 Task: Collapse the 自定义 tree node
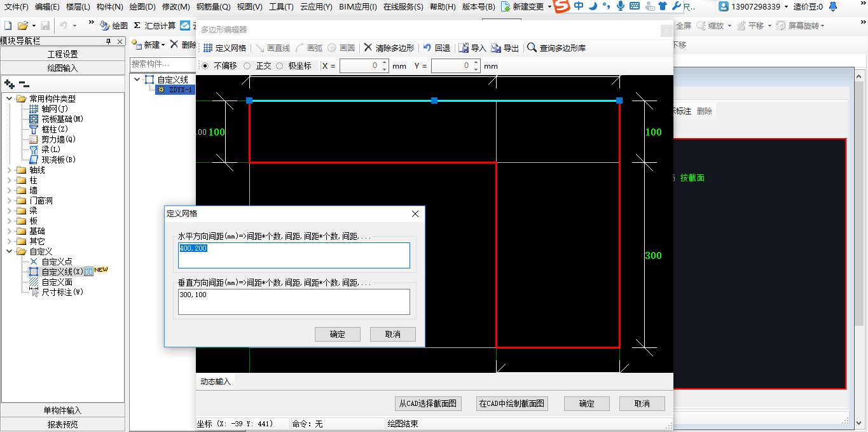[10, 251]
